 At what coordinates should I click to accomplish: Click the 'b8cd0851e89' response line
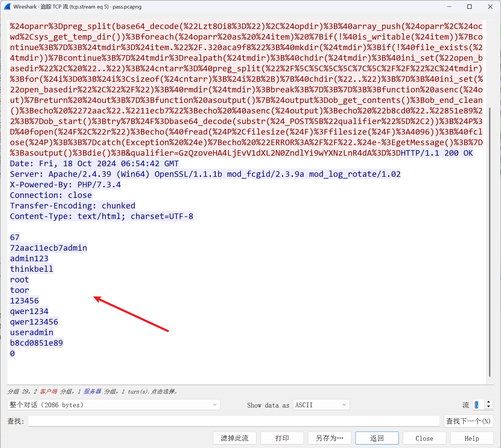[x=37, y=343]
